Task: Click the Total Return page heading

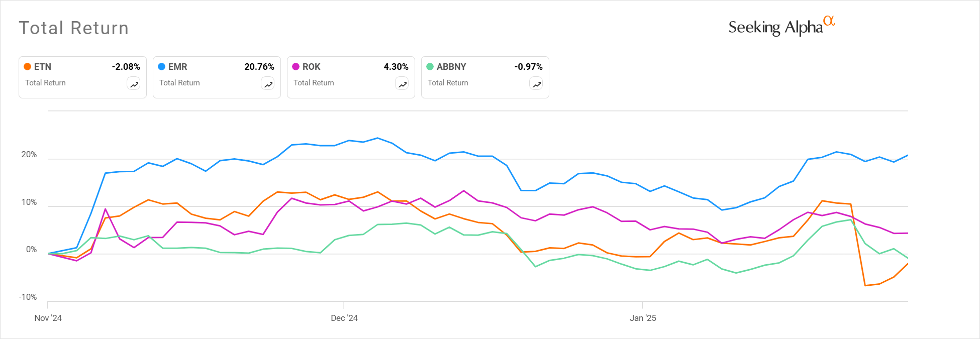Action: pos(73,28)
